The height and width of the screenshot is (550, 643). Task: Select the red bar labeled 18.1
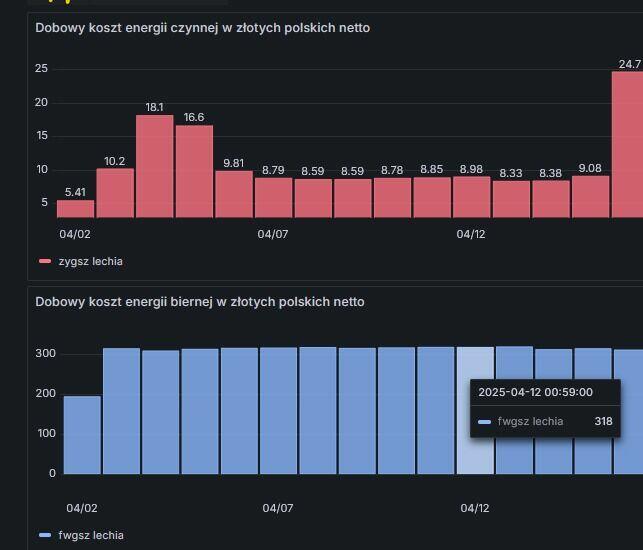[x=155, y=166]
